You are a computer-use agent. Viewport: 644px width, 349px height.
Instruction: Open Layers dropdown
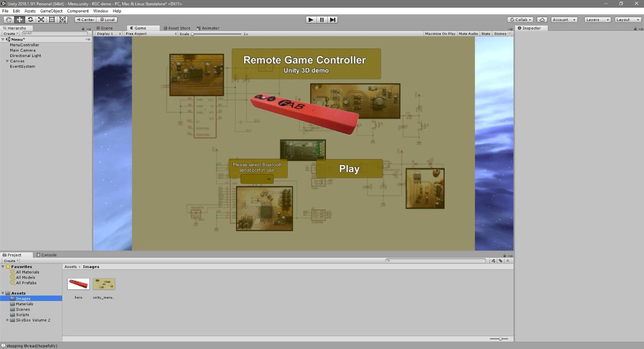(597, 20)
